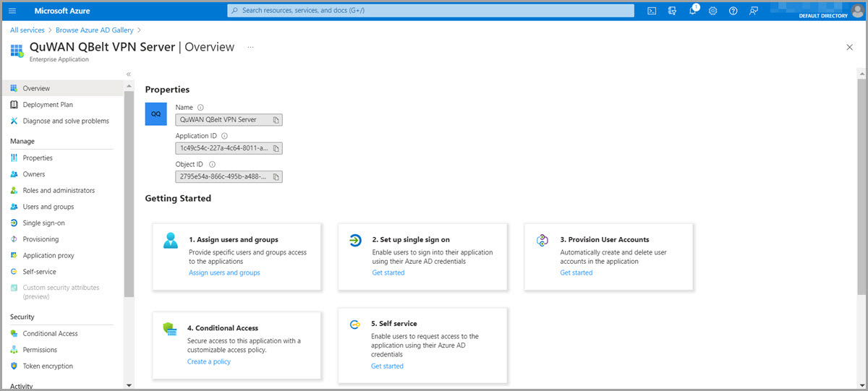This screenshot has width=868, height=391.
Task: Select Overview in the sidebar
Action: coord(62,88)
